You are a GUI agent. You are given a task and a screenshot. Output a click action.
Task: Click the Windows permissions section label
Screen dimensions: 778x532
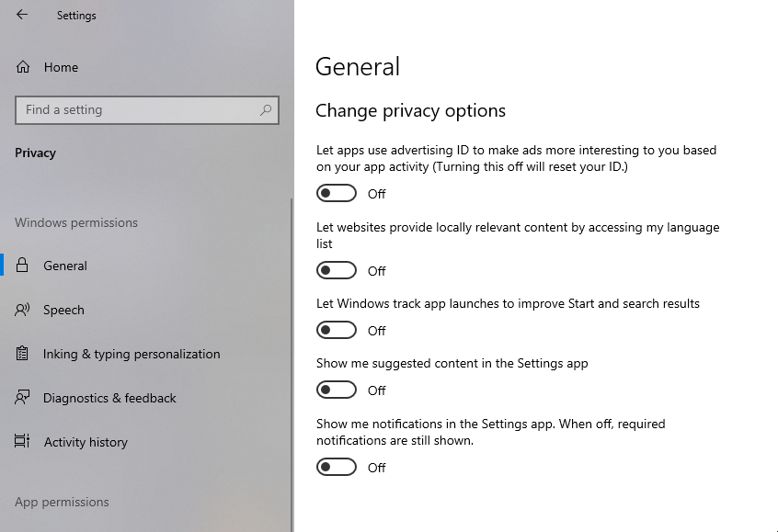[x=76, y=222]
